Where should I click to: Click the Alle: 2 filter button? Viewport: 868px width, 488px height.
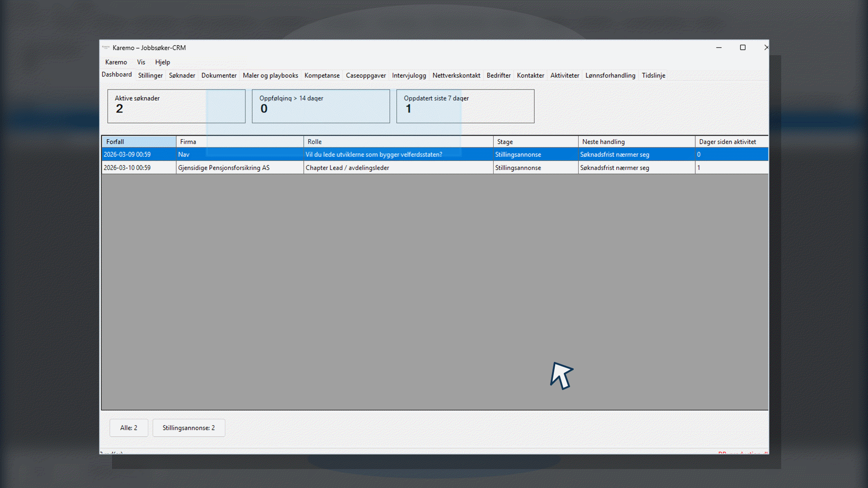[129, 428]
